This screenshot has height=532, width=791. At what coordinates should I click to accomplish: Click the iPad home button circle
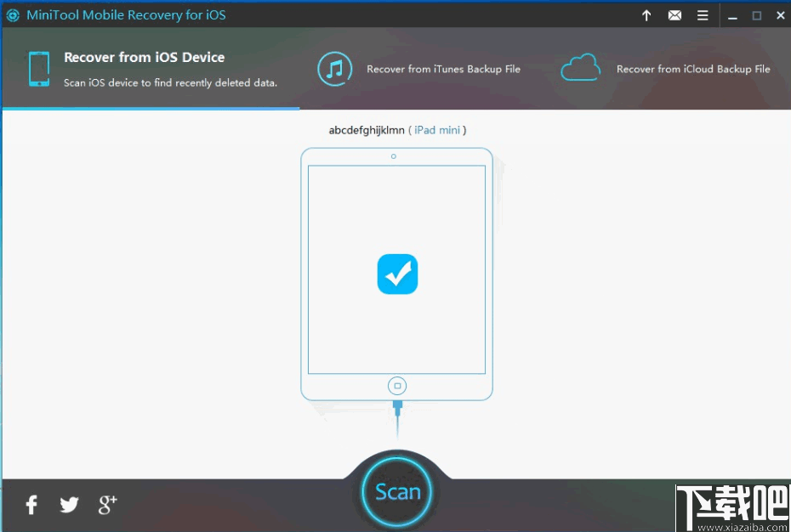coord(396,385)
